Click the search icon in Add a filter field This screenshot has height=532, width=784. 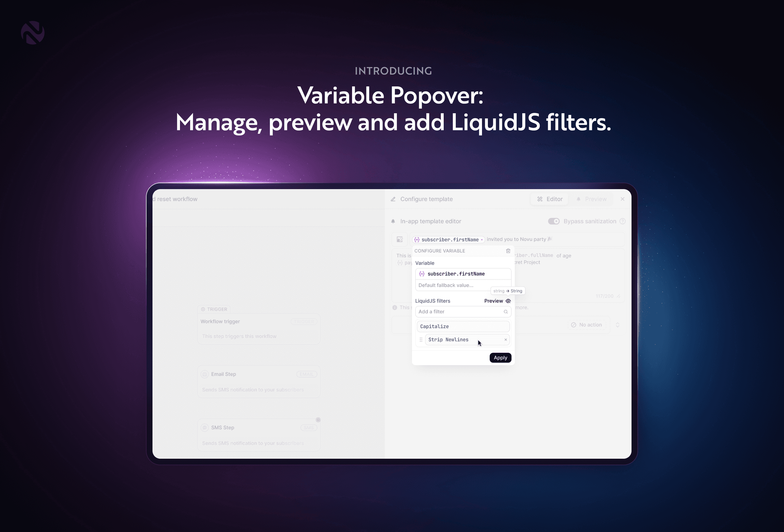point(505,312)
